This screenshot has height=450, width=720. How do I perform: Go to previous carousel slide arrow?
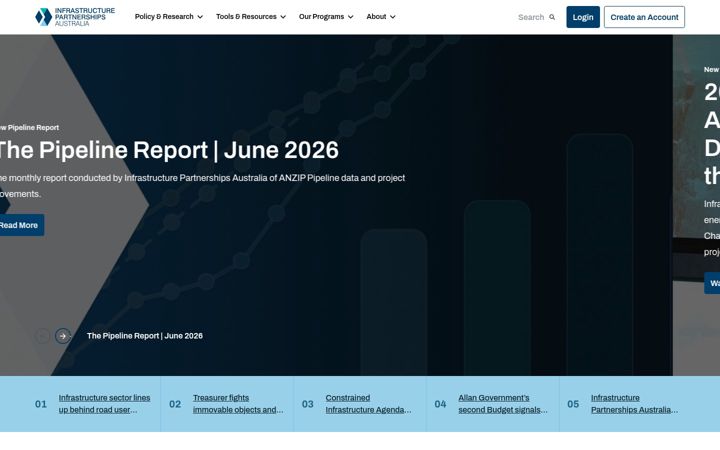42,336
